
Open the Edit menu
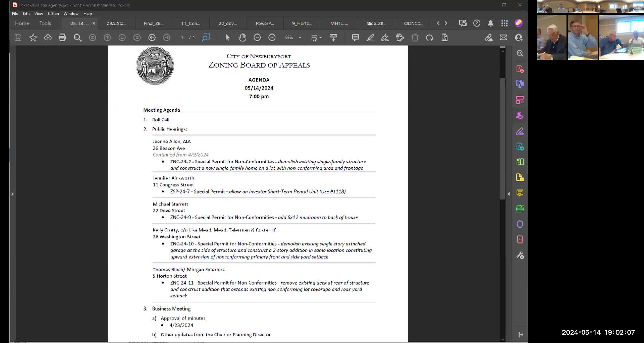click(x=26, y=14)
